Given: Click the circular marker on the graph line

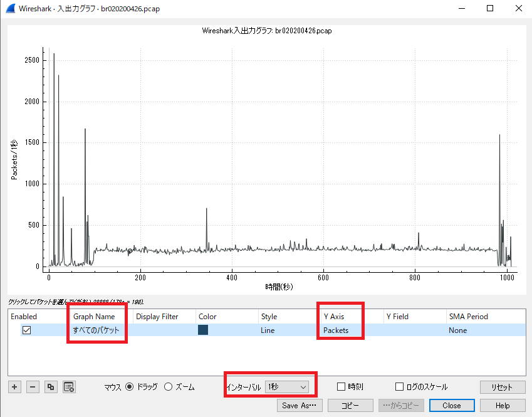Looking at the screenshot, I should 130,251.
